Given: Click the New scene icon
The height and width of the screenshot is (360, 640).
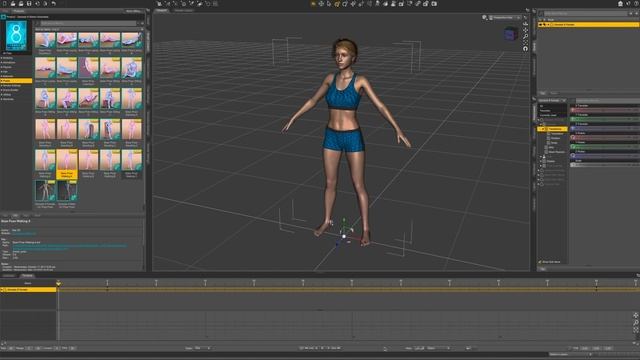Looking at the screenshot, I should tap(4, 4).
